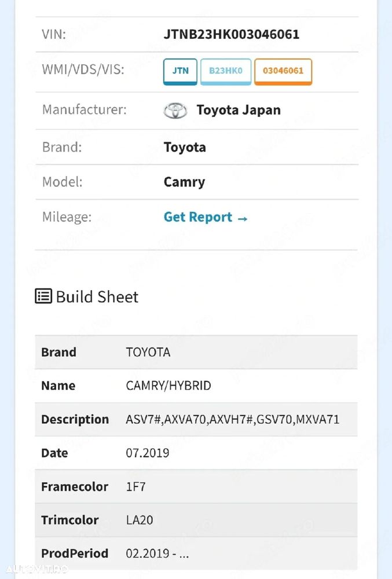Viewport: 392px width, 579px height.
Task: Click the Framecolor value 1F7
Action: coord(135,487)
